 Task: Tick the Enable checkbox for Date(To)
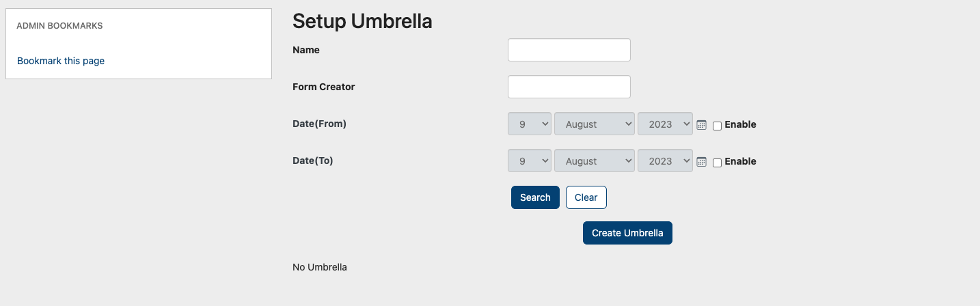coord(717,163)
